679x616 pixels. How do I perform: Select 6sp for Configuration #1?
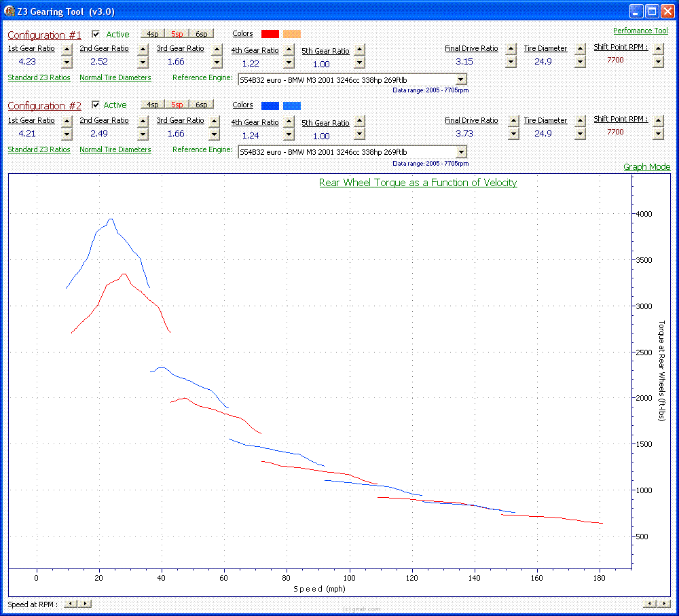202,33
